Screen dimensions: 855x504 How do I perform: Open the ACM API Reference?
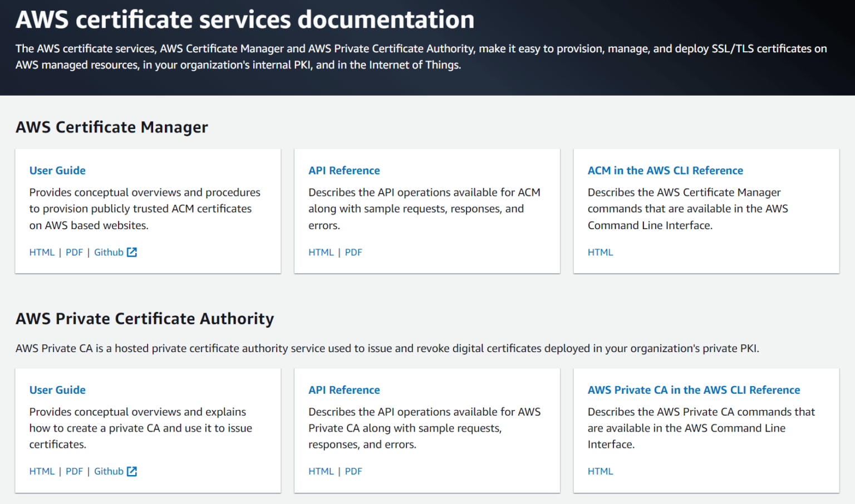[344, 170]
